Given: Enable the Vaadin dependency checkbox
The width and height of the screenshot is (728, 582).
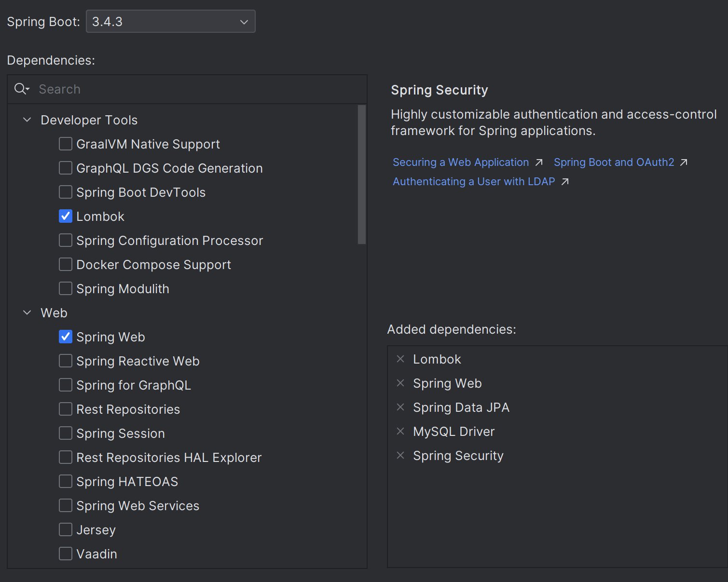Looking at the screenshot, I should [x=66, y=554].
